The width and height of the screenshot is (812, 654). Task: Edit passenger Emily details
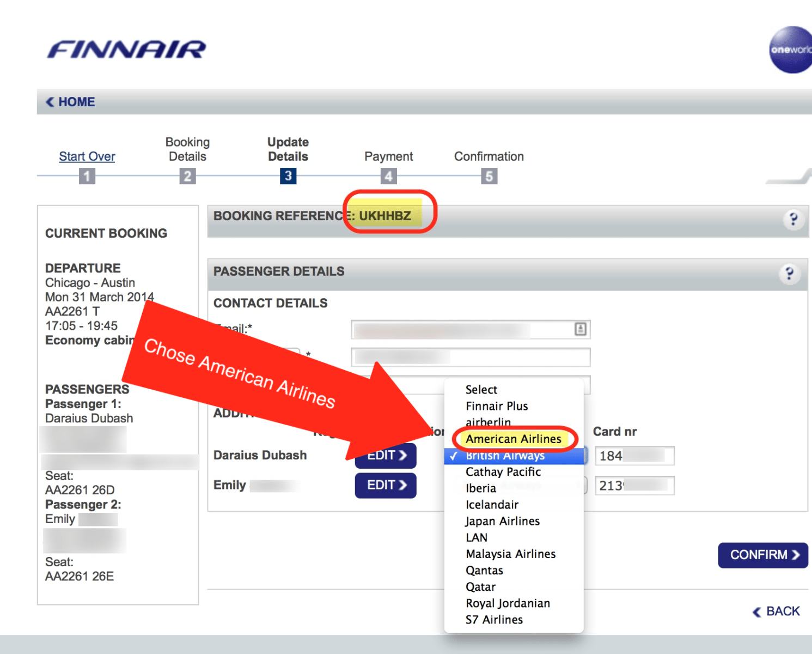pyautogui.click(x=386, y=485)
